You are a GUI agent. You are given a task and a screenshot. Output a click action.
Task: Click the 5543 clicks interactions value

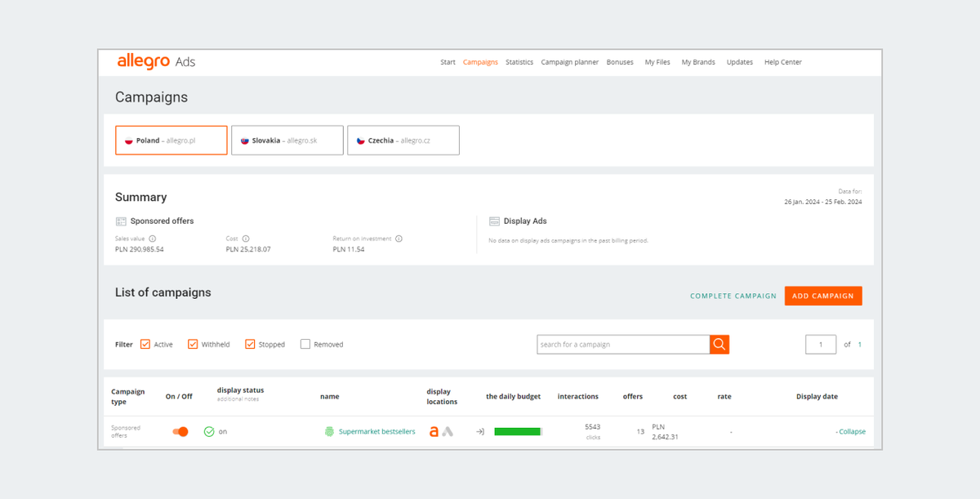pyautogui.click(x=593, y=432)
